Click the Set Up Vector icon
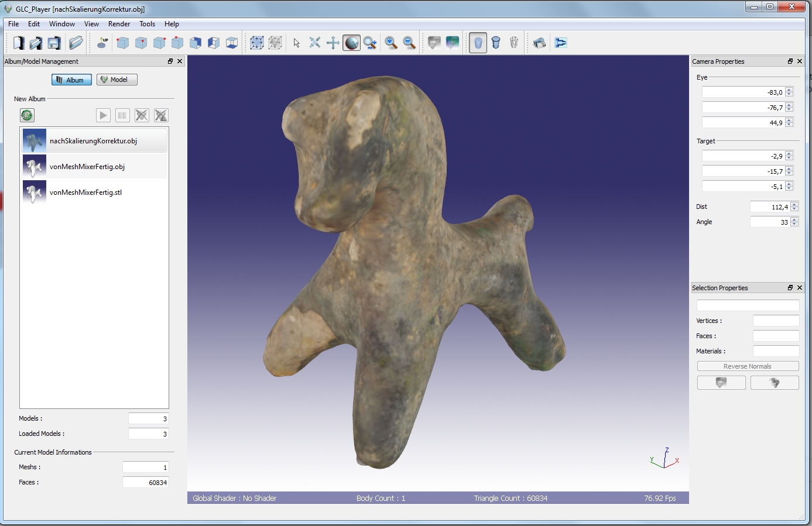This screenshot has height=526, width=812. [x=102, y=43]
